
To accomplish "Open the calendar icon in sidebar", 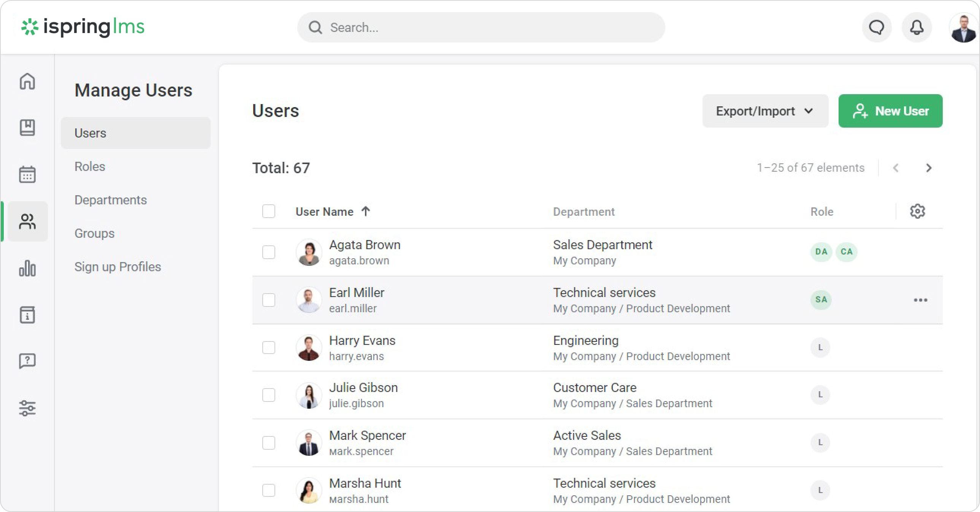I will pos(27,174).
